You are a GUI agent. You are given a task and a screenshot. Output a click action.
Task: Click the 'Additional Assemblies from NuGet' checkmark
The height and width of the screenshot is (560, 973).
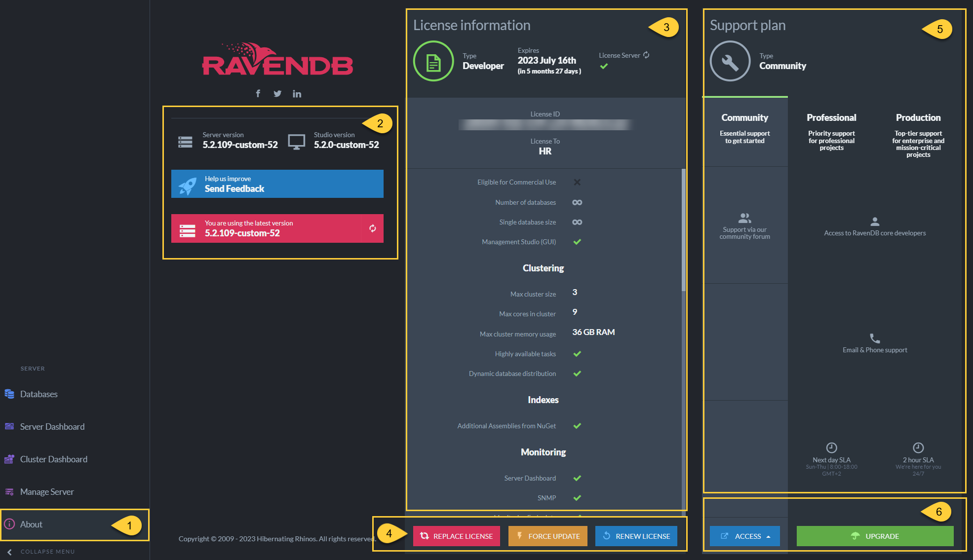(577, 426)
